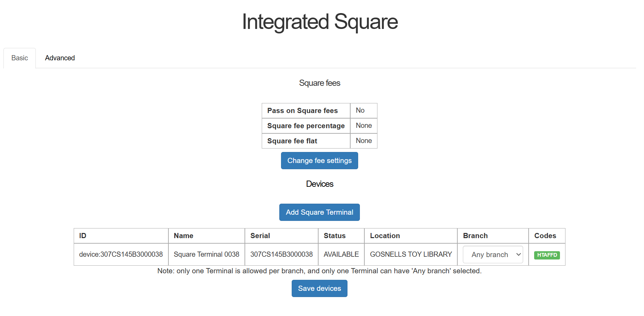This screenshot has width=644, height=316.
Task: Switch to the Advanced tab
Action: click(x=60, y=58)
